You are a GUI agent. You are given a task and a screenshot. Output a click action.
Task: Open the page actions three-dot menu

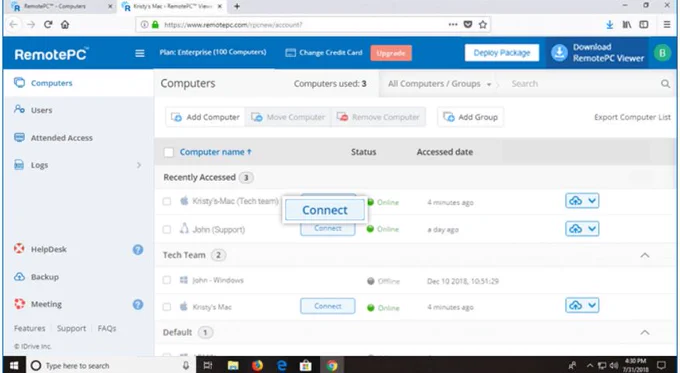tap(453, 25)
